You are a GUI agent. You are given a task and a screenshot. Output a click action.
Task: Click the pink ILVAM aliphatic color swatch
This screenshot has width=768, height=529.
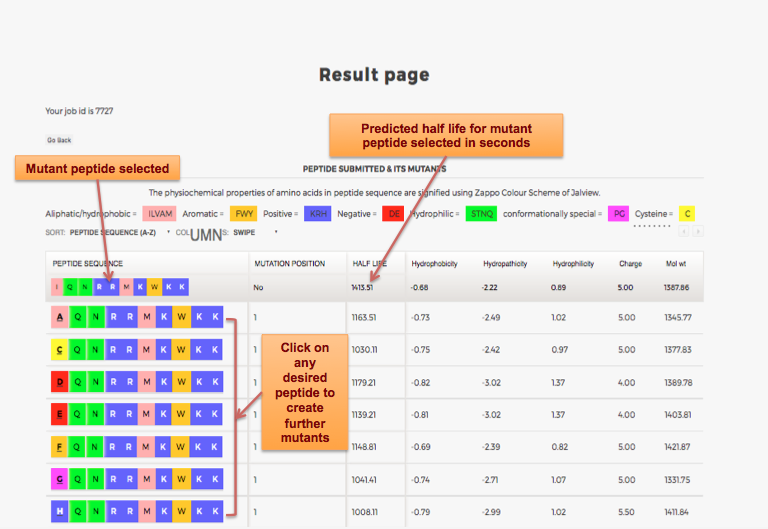click(160, 214)
